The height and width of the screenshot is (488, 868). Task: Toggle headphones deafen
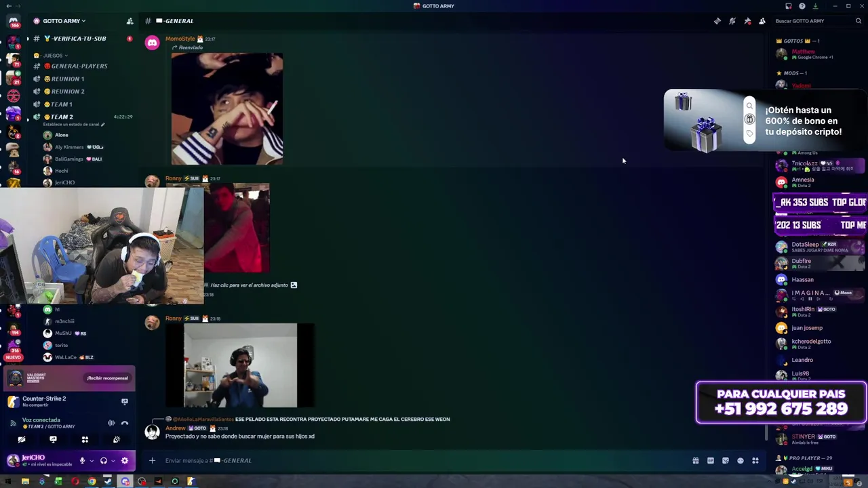click(103, 461)
